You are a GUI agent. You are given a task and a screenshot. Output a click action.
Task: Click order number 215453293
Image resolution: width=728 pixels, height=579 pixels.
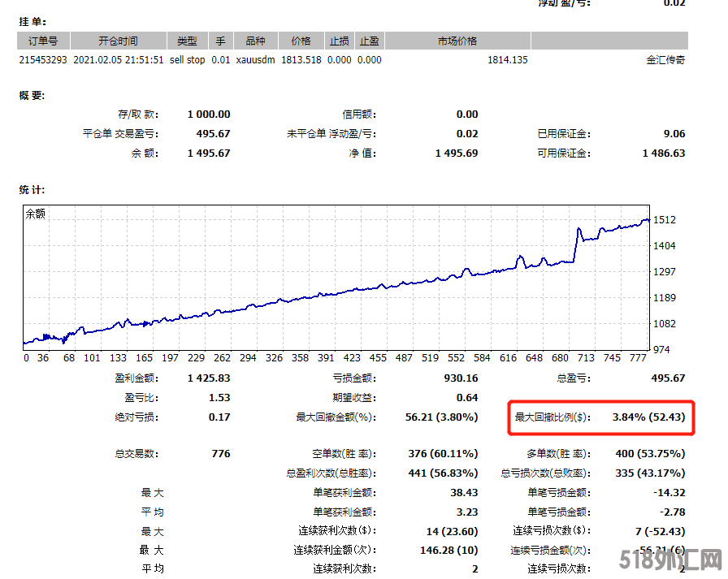point(44,60)
